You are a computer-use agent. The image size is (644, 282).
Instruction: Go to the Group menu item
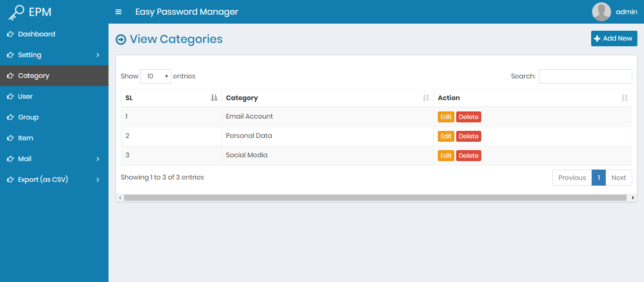28,117
